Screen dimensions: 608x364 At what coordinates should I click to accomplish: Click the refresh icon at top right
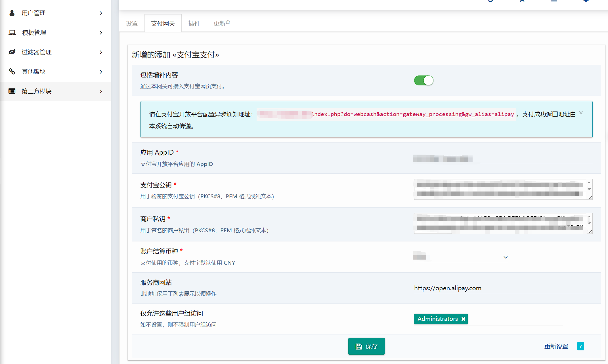[490, 1]
